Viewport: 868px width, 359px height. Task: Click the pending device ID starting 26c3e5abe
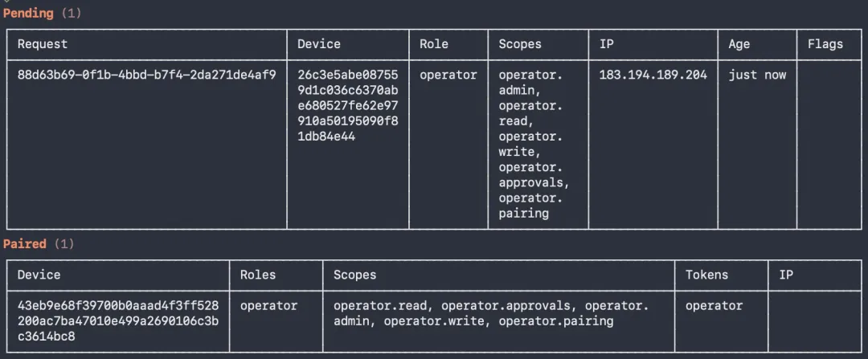[347, 105]
